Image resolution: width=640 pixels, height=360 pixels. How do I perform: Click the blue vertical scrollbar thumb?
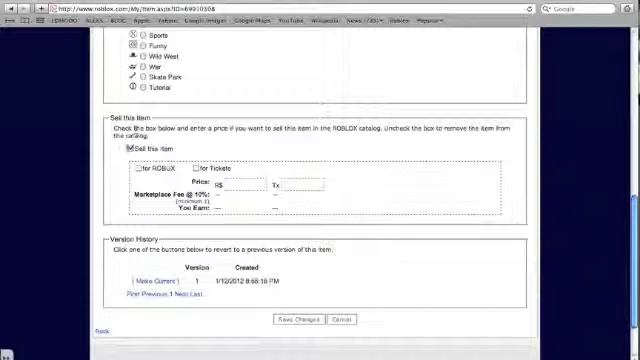click(x=634, y=261)
